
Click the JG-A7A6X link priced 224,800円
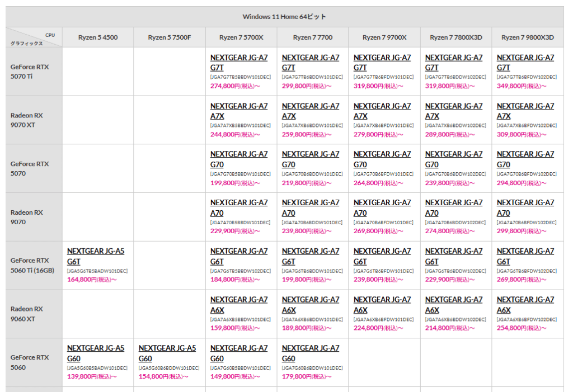pyautogui.click(x=382, y=305)
